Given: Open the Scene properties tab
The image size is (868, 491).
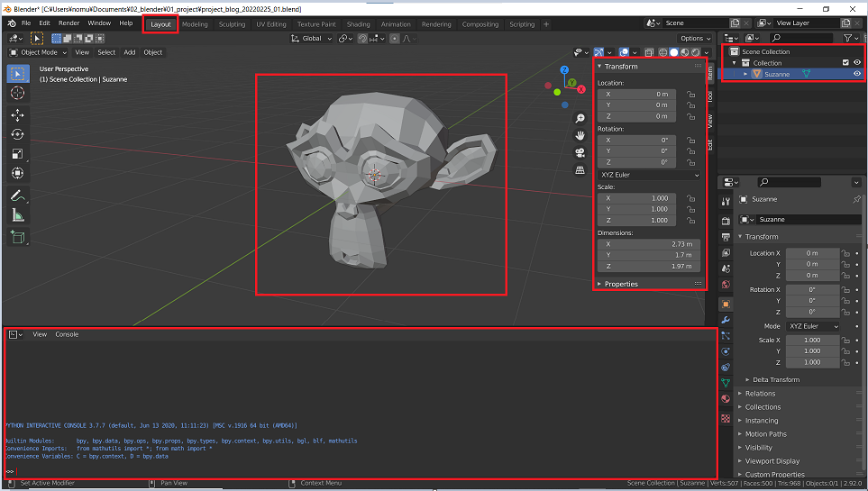Looking at the screenshot, I should 726,269.
